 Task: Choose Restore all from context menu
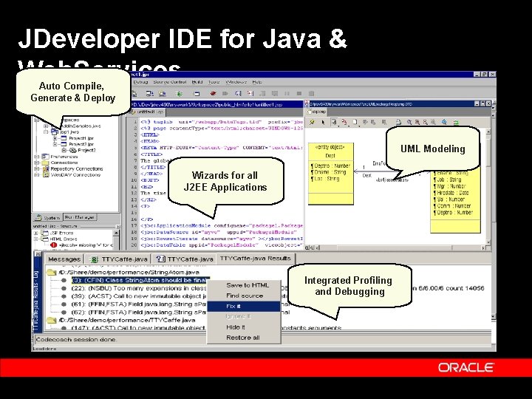(244, 338)
